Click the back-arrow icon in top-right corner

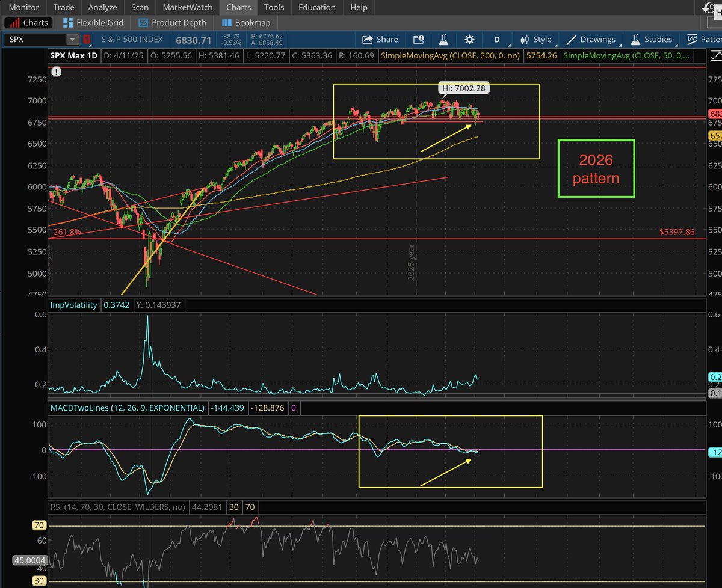tap(709, 7)
